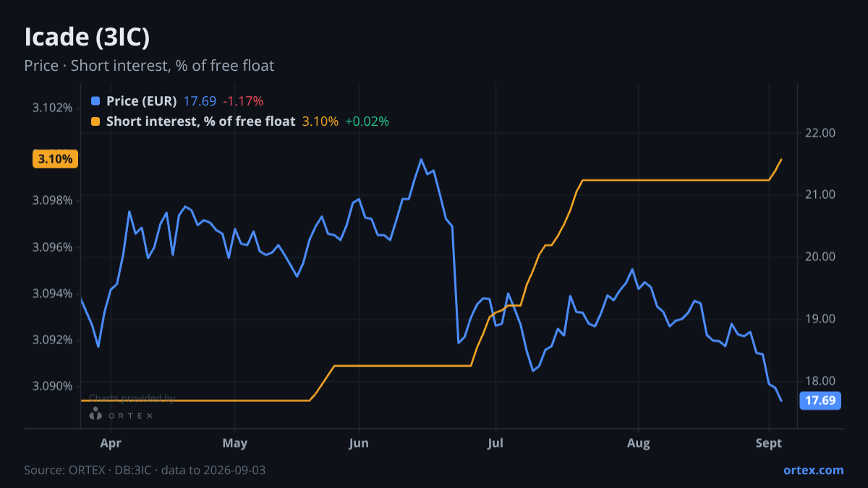868x488 pixels.
Task: Click the Sept label on the time axis
Action: coord(770,442)
